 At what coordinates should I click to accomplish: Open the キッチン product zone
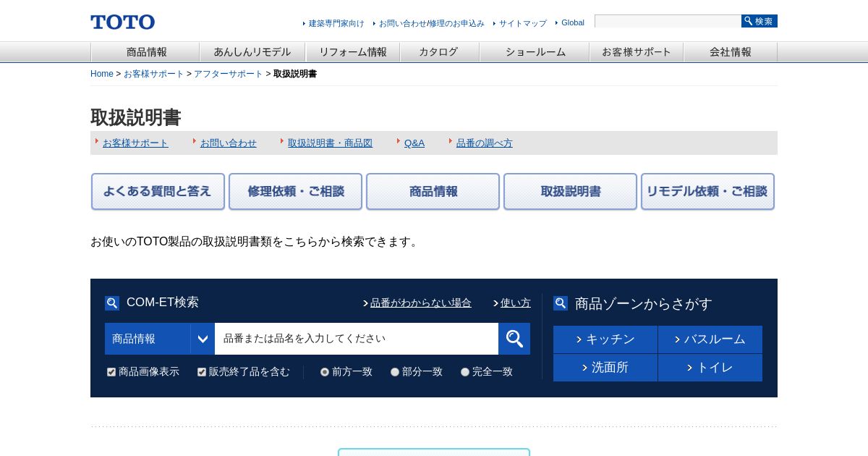[605, 339]
